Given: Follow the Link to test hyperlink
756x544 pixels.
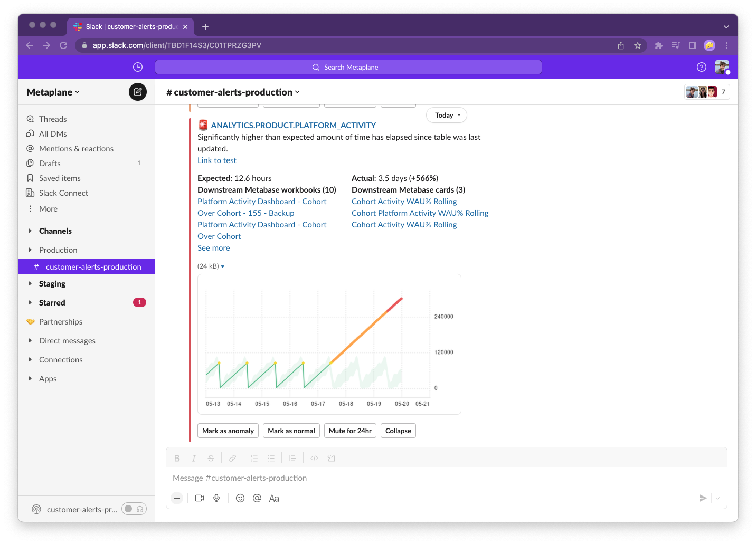Looking at the screenshot, I should (216, 160).
